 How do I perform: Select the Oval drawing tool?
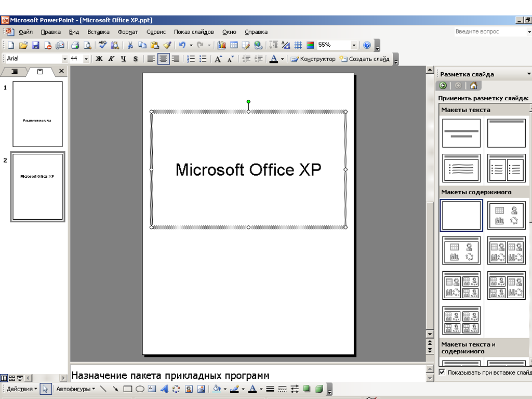click(x=140, y=389)
